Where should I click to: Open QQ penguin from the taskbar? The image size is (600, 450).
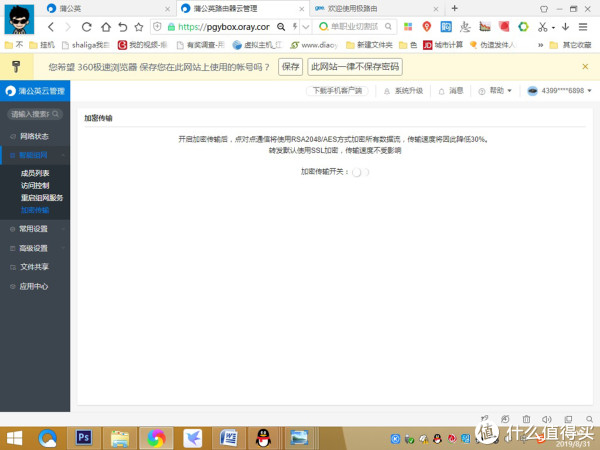(264, 438)
